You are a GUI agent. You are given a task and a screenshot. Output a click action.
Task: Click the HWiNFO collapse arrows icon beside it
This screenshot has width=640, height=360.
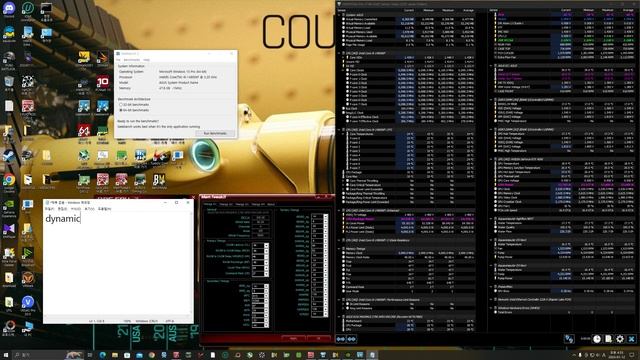pyautogui.click(x=351, y=339)
